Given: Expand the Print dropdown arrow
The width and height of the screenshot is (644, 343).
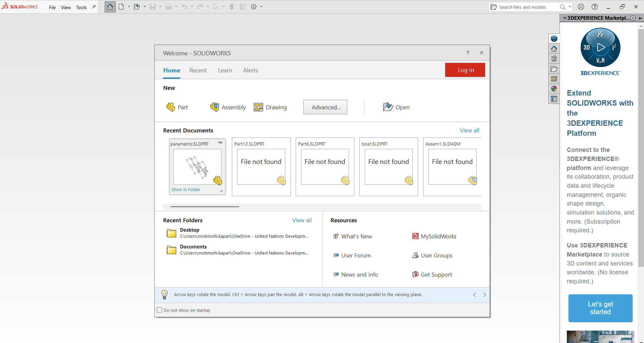Looking at the screenshot, I should (176, 7).
